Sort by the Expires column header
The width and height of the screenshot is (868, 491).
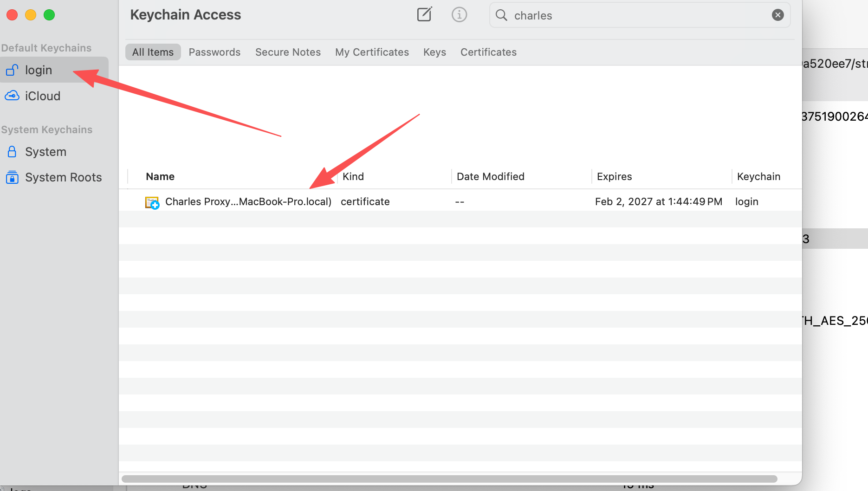tap(614, 176)
